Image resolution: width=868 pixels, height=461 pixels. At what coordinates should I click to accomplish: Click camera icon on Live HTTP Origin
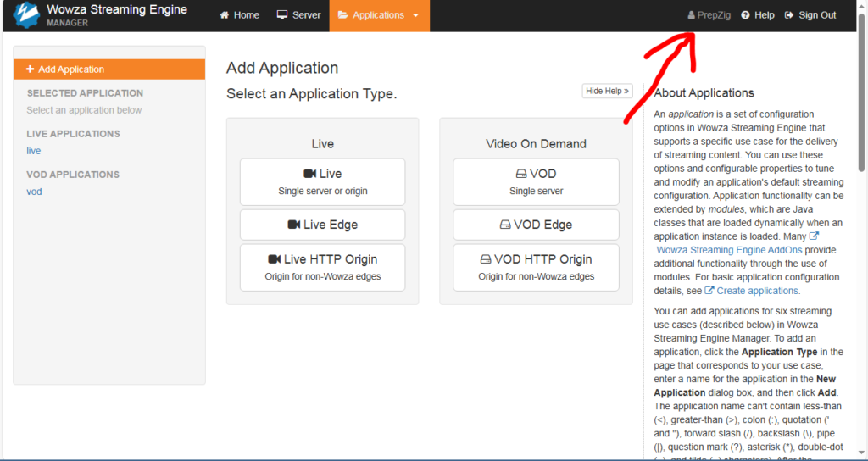coord(274,259)
